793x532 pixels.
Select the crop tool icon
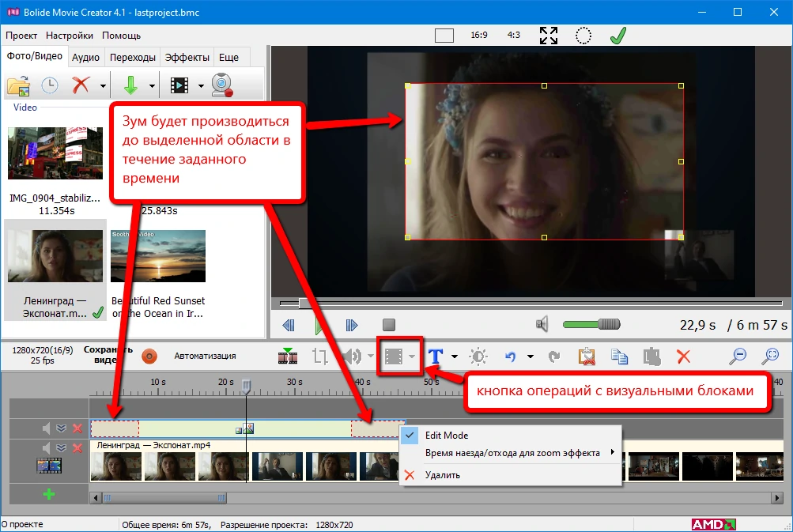point(320,356)
